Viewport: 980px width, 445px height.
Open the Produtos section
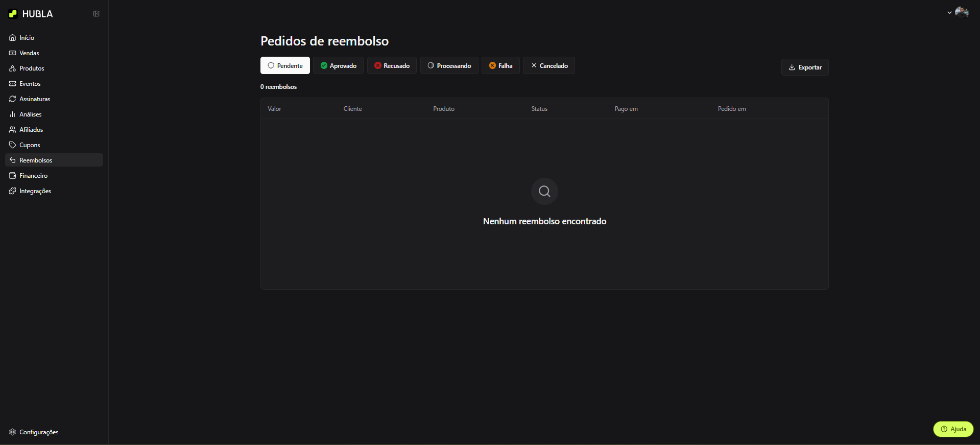pyautogui.click(x=32, y=68)
